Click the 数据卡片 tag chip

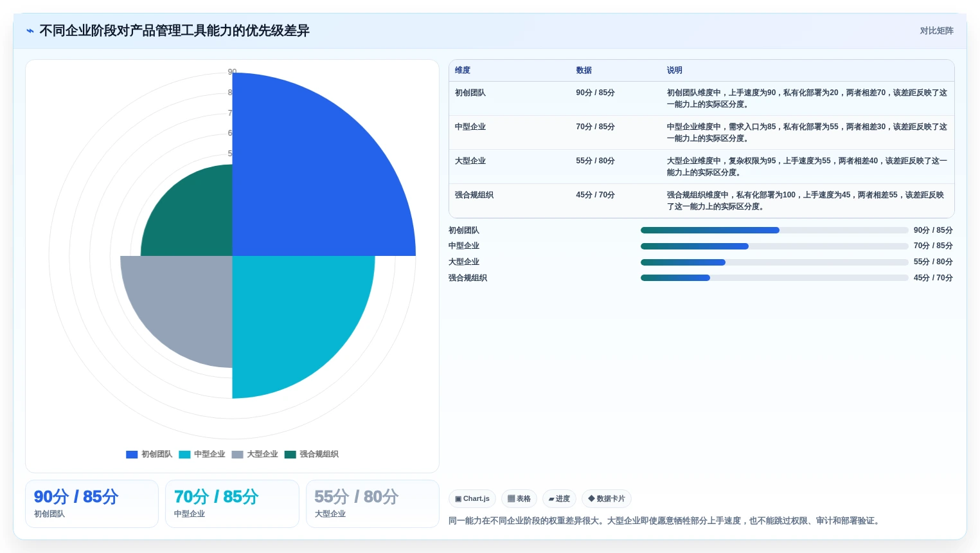pyautogui.click(x=607, y=499)
